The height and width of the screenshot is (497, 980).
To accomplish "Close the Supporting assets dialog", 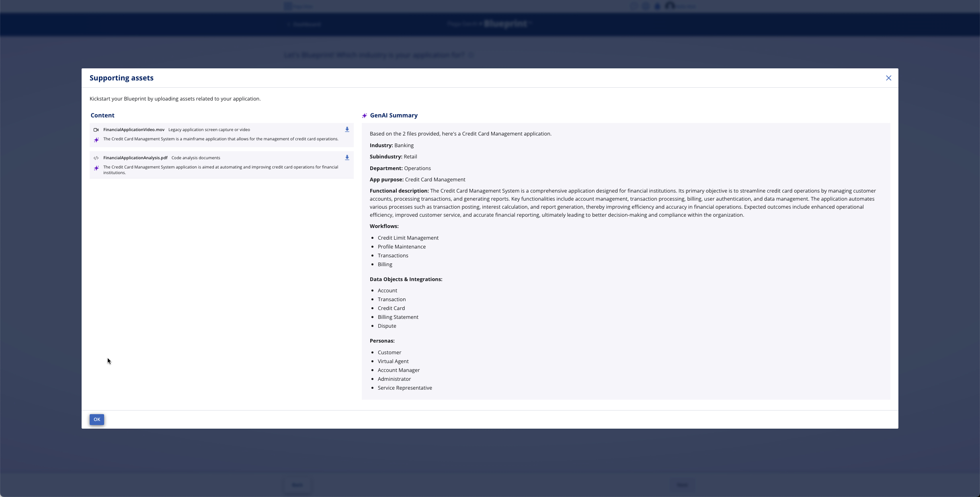I will [888, 78].
